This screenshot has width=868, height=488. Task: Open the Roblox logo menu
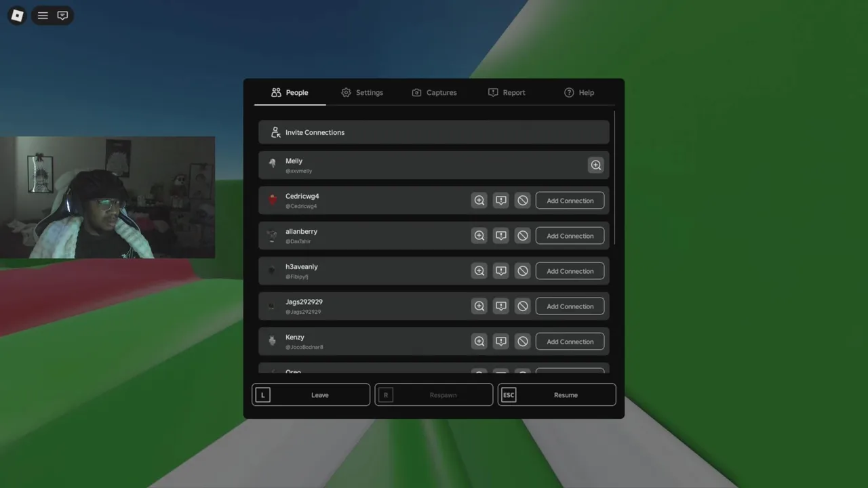click(x=18, y=16)
